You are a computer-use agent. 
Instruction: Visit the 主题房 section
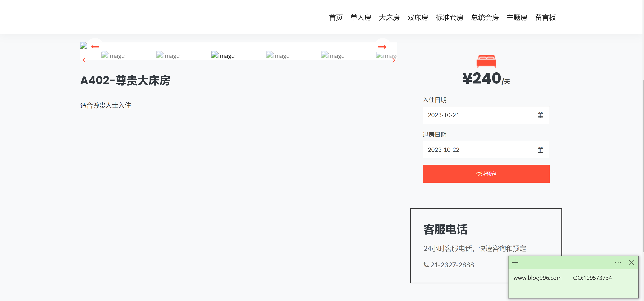coord(517,17)
